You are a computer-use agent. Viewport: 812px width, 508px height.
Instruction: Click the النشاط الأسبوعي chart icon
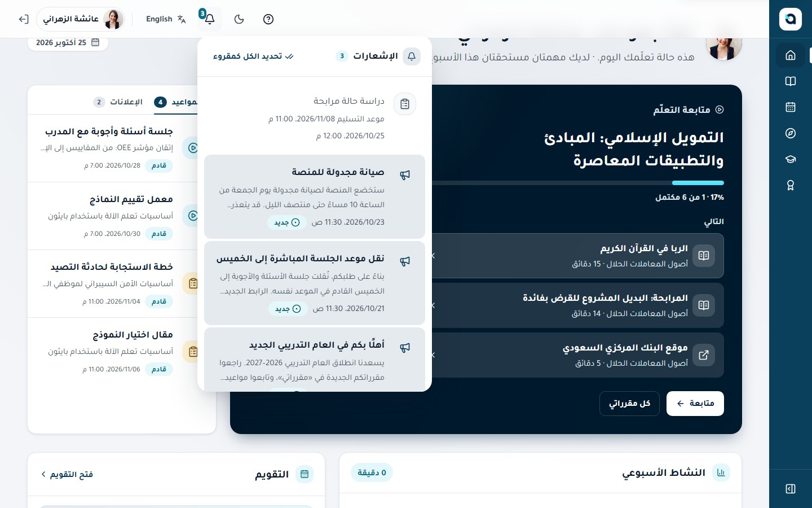[721, 472]
